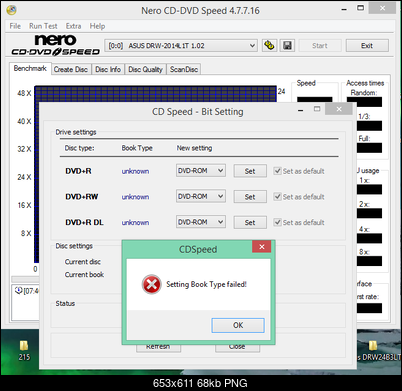Close the Bit Setting window
Viewport: 402px width, 391px height.
(x=339, y=109)
